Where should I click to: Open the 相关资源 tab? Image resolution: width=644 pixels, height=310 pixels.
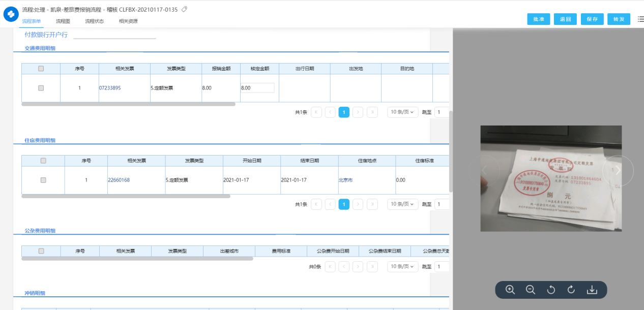[128, 21]
